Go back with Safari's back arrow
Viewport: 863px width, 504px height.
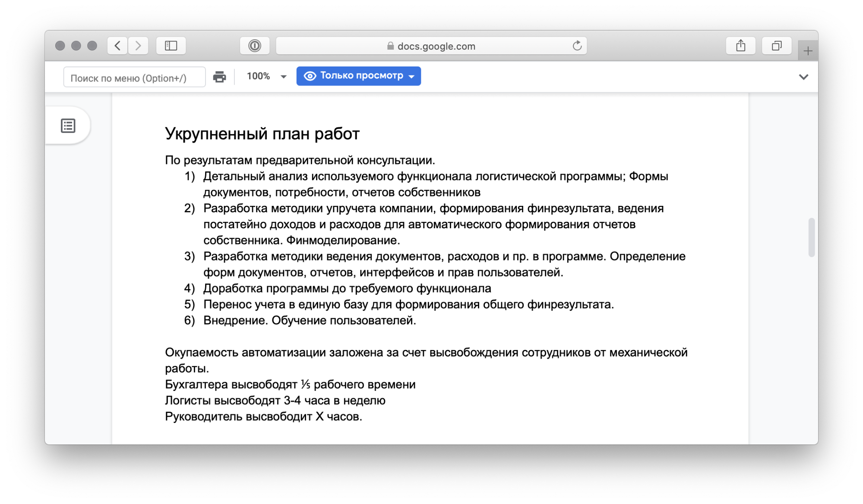117,46
